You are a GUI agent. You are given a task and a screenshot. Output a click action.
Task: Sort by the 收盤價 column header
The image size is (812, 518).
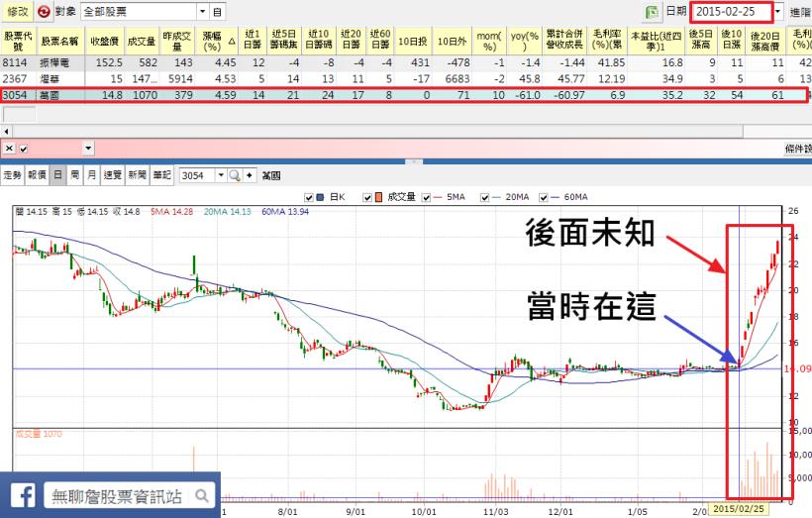click(105, 41)
